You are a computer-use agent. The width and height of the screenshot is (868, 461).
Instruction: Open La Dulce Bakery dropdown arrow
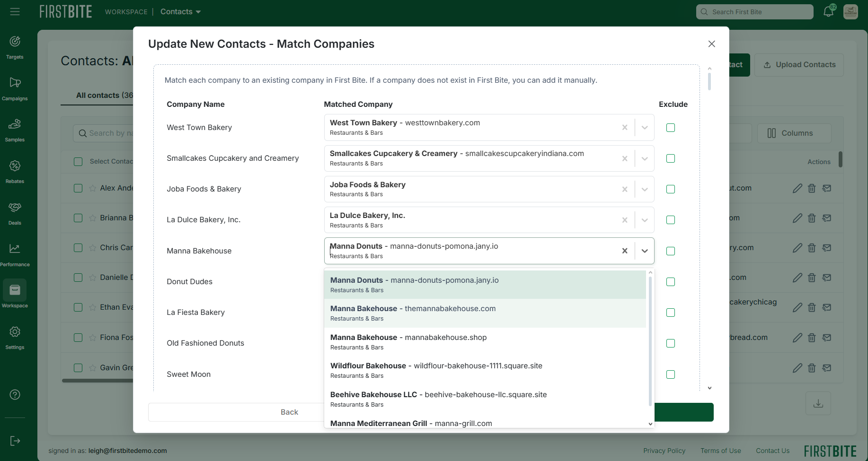point(645,220)
